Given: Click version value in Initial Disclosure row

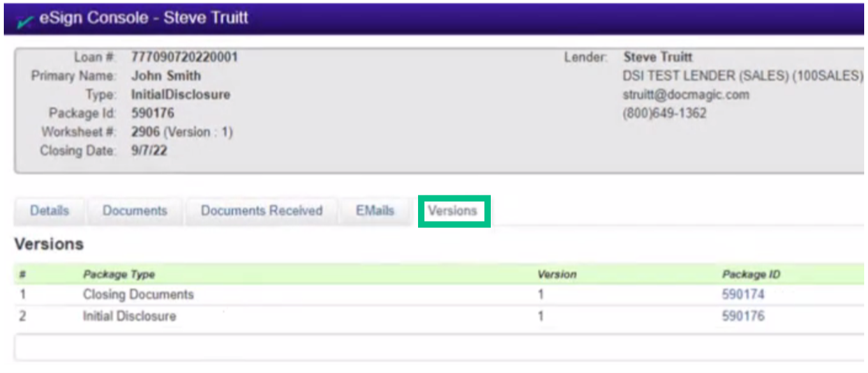Looking at the screenshot, I should (x=541, y=316).
